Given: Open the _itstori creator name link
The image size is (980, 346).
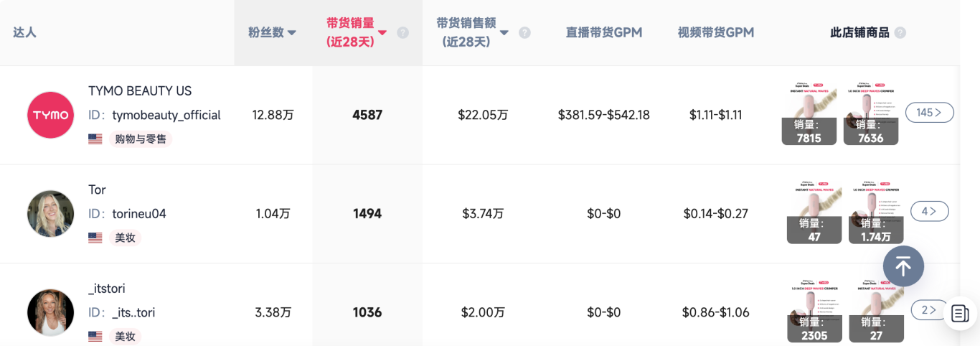Looking at the screenshot, I should point(106,289).
